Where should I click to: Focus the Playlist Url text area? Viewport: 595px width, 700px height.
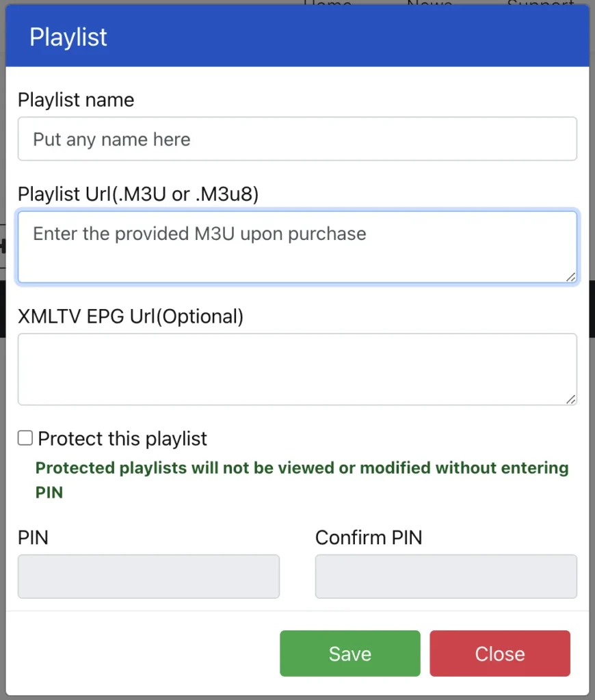coord(297,247)
